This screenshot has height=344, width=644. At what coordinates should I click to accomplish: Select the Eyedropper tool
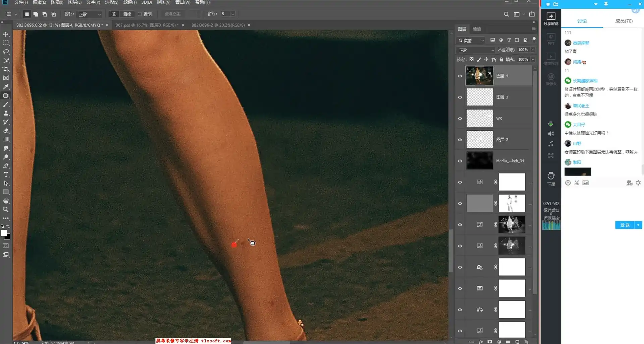6,87
